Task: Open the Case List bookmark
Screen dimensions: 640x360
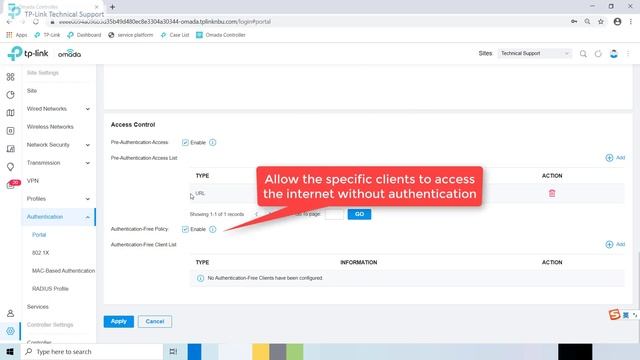Action: point(175,35)
